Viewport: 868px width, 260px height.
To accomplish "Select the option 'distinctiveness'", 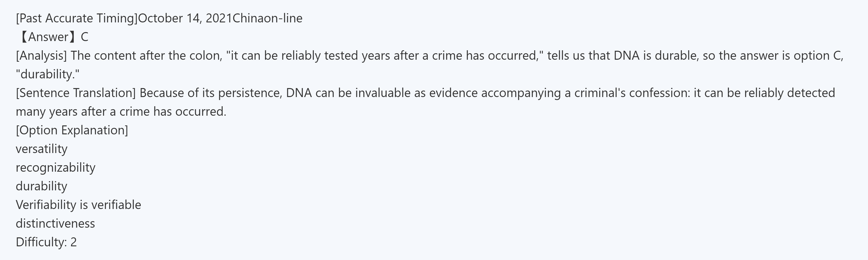I will (55, 224).
